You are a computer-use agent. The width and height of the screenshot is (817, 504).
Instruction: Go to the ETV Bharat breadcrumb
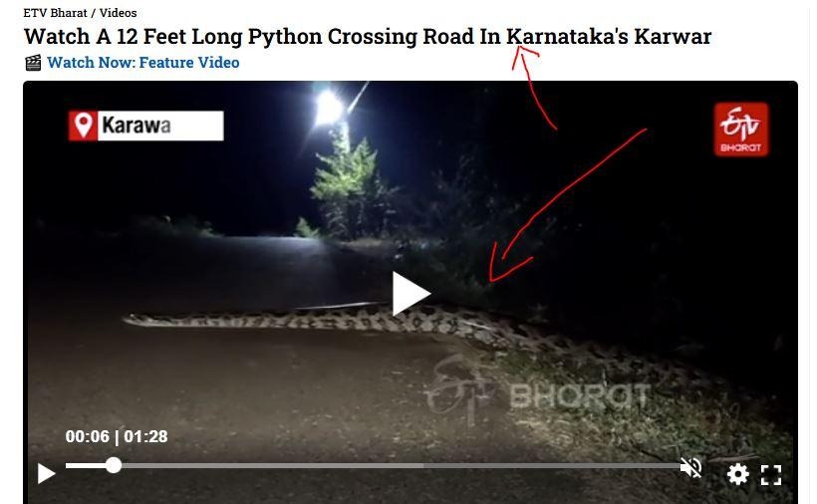coord(55,13)
